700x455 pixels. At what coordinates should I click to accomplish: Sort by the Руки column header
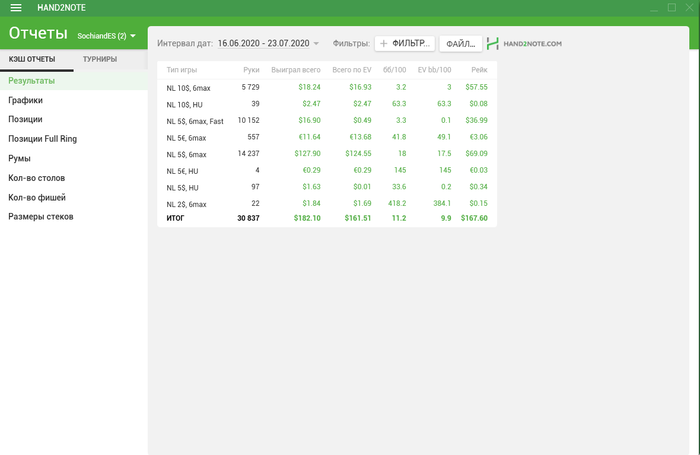click(251, 70)
